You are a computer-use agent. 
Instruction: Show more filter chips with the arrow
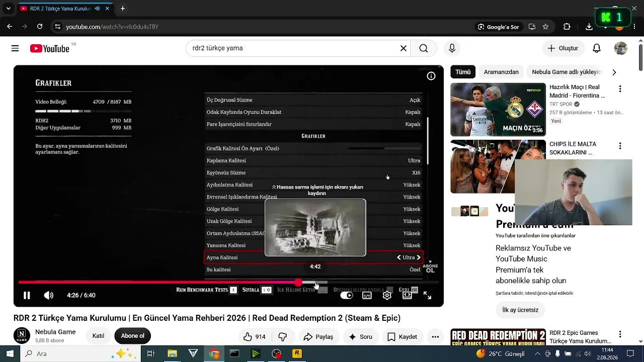pos(614,72)
